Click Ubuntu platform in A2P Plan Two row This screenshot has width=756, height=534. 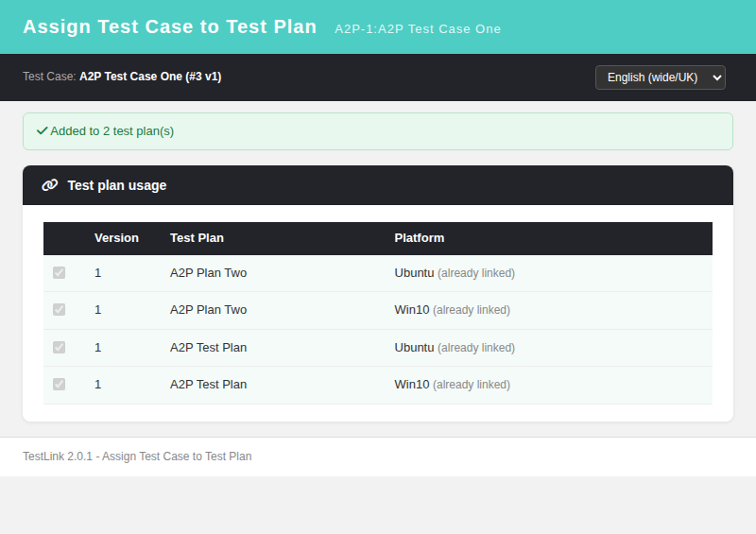(x=414, y=273)
